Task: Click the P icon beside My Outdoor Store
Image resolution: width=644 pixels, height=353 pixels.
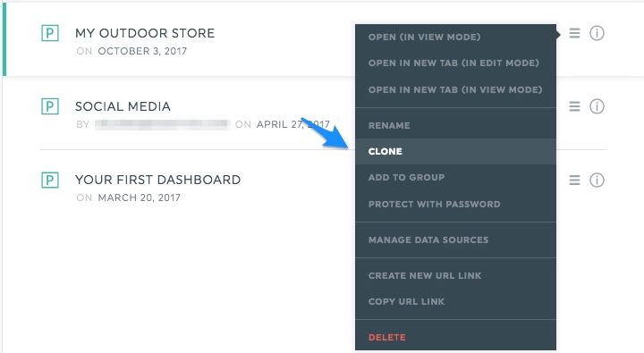Action: 50,33
